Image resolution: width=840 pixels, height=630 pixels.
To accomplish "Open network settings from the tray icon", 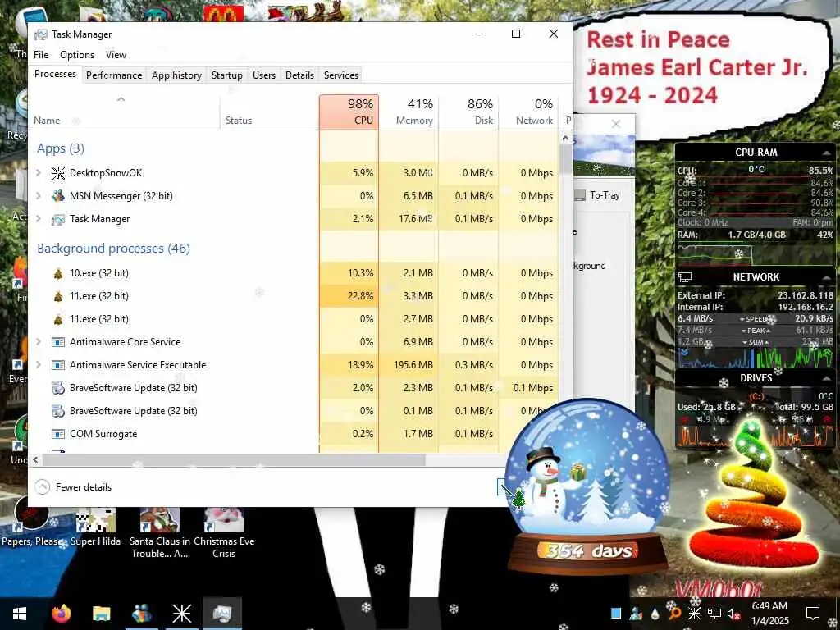I will pyautogui.click(x=714, y=614).
